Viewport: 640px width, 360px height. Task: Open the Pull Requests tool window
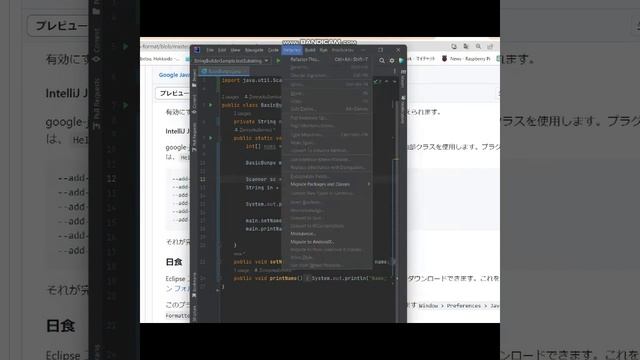click(194, 137)
